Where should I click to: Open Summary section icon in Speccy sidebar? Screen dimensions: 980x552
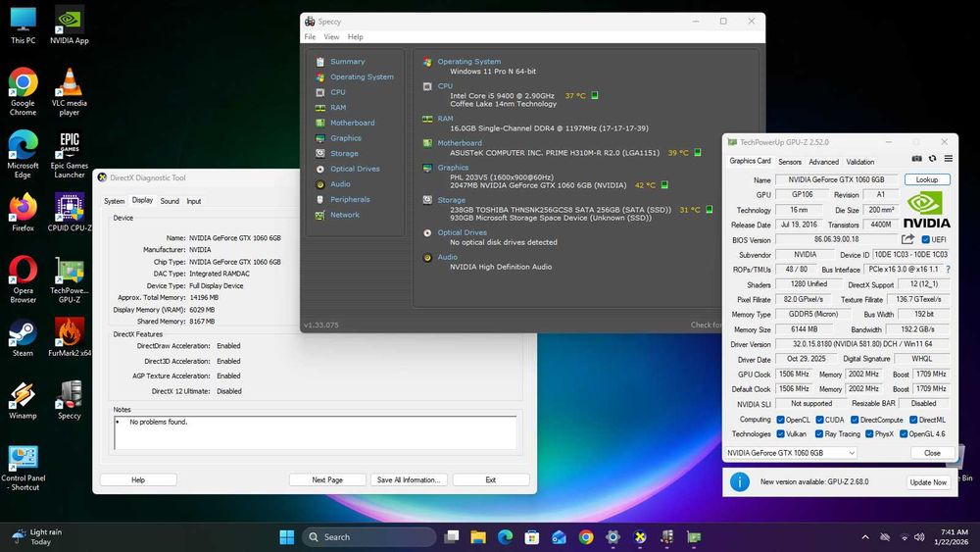point(320,62)
